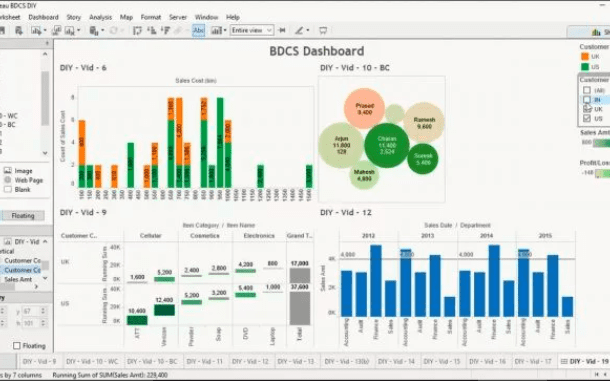Click the pause auto updates icon
This screenshot has height=381, width=610.
pos(94,30)
